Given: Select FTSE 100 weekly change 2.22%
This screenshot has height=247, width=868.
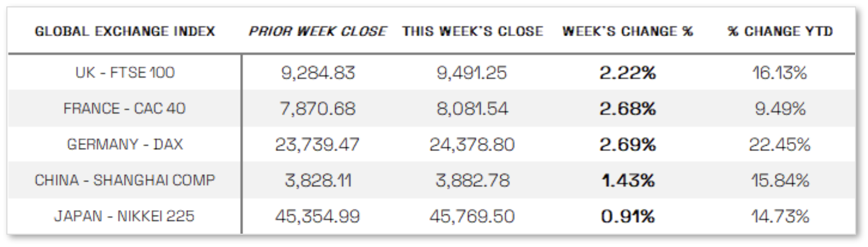Looking at the screenshot, I should coord(628,73).
